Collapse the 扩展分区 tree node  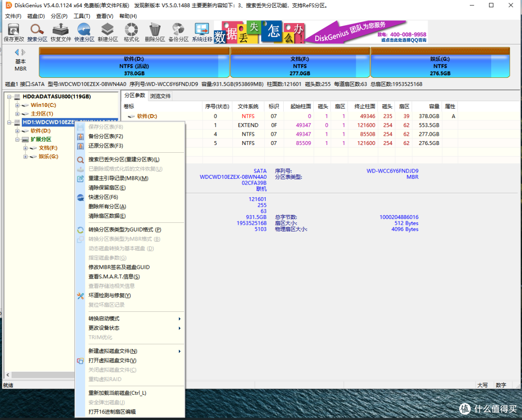click(17, 140)
